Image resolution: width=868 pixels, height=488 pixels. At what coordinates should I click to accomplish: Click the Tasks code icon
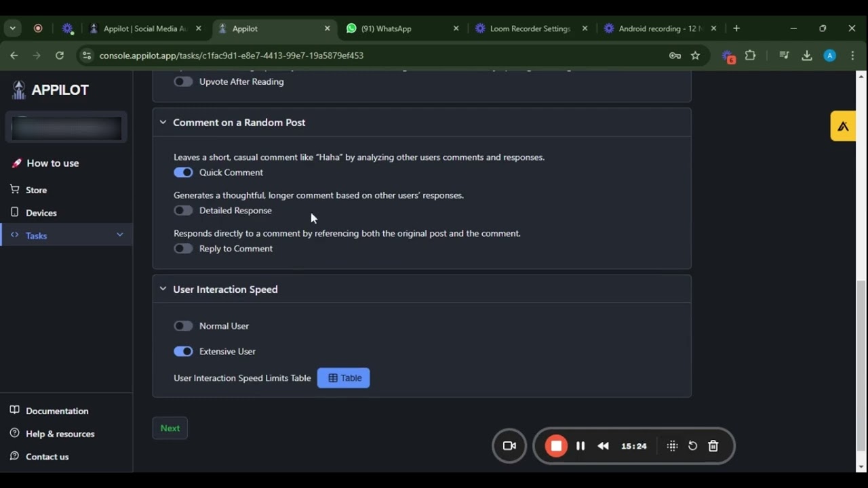15,235
